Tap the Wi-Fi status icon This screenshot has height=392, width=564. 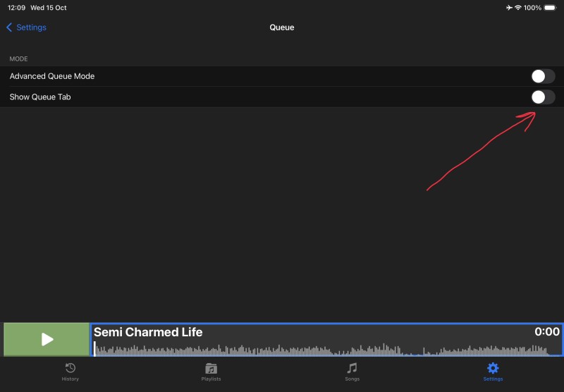pos(518,8)
